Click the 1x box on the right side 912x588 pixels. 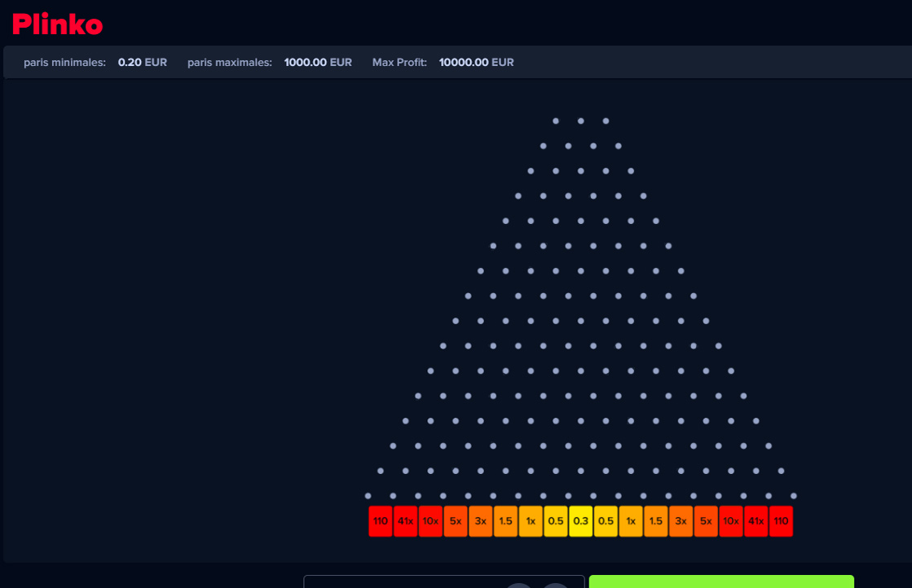click(x=631, y=521)
